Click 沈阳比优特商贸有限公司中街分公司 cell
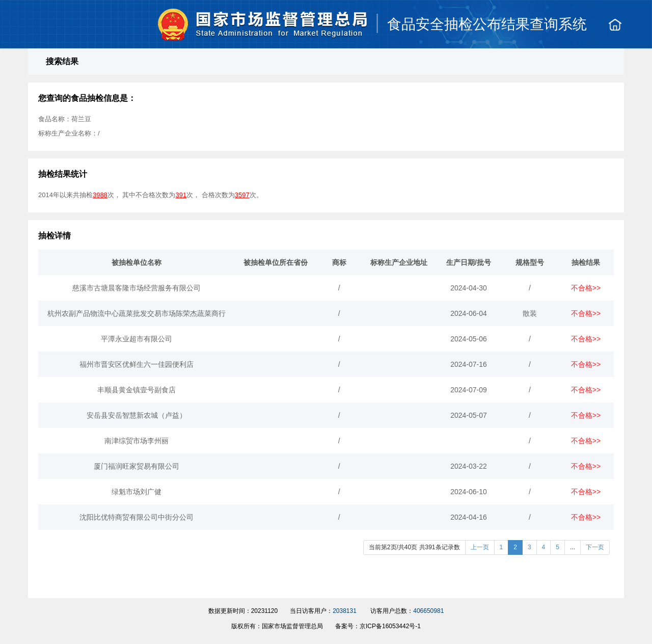Screen dimensions: 652x644 [137, 517]
